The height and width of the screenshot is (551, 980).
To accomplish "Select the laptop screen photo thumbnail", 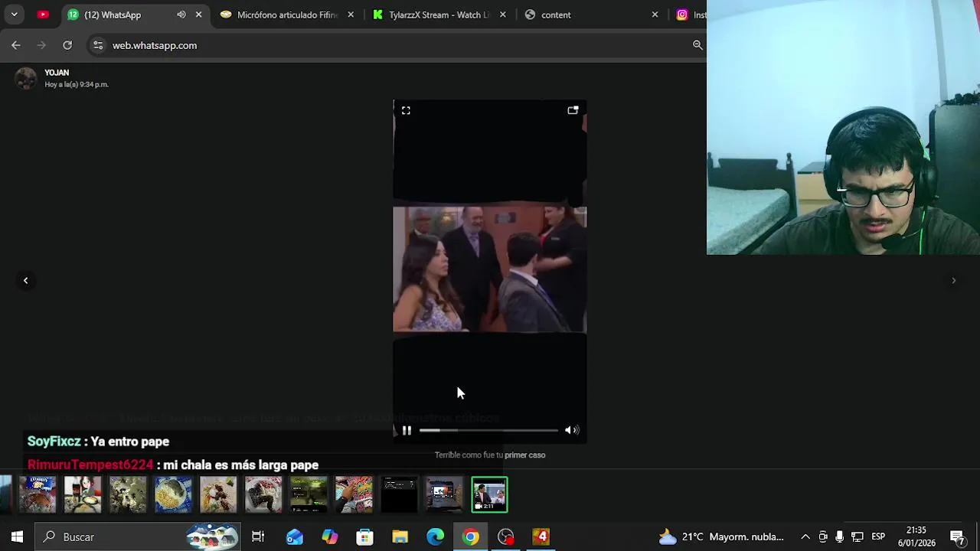I will [444, 494].
